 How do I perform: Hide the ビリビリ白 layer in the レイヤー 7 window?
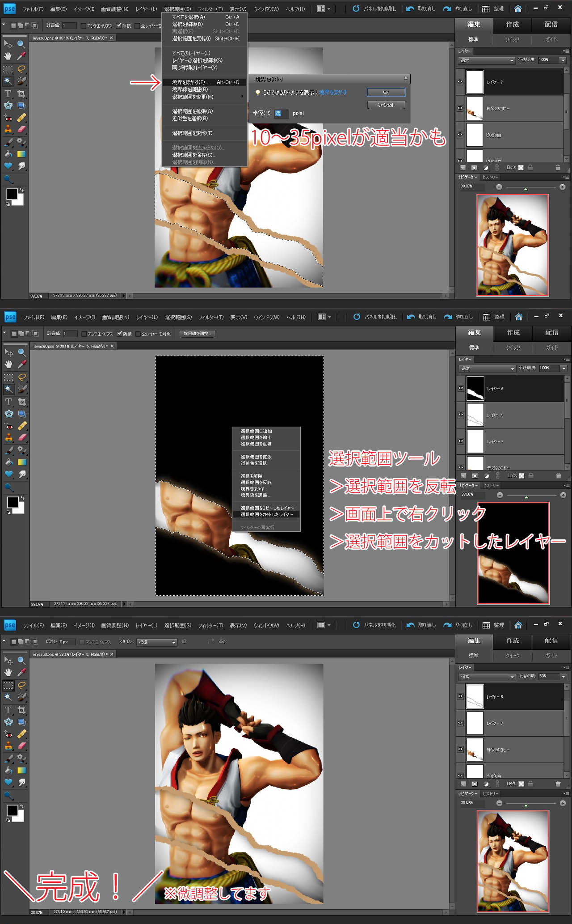460,135
